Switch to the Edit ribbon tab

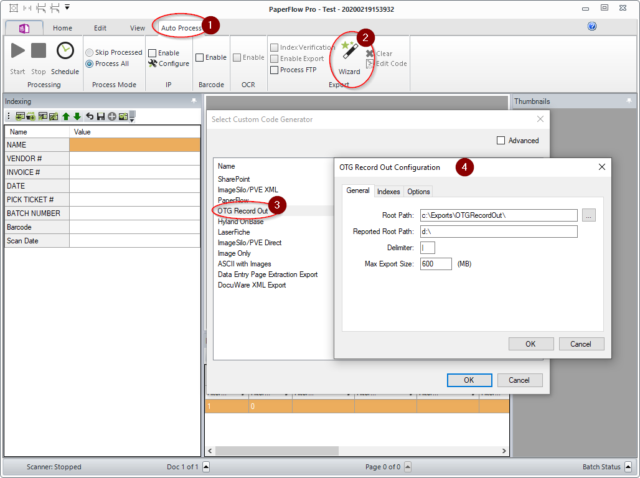(100, 28)
